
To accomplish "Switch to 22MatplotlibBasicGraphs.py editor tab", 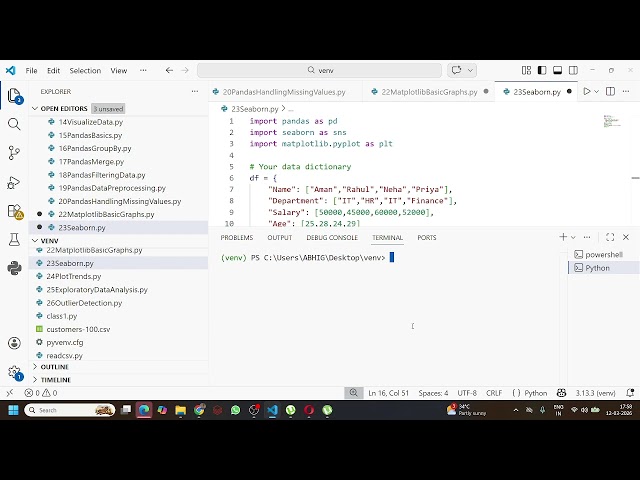I will (x=429, y=92).
